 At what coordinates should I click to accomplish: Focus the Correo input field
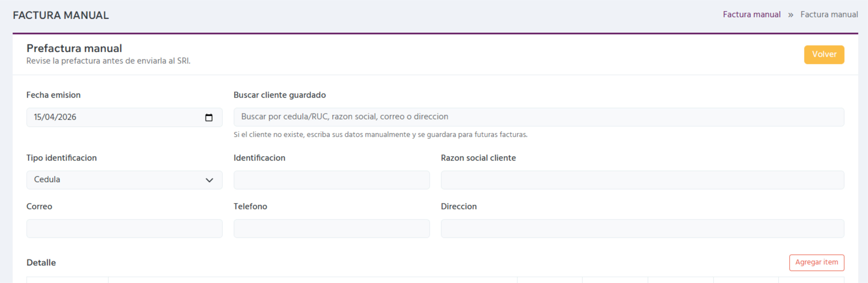[x=124, y=228]
